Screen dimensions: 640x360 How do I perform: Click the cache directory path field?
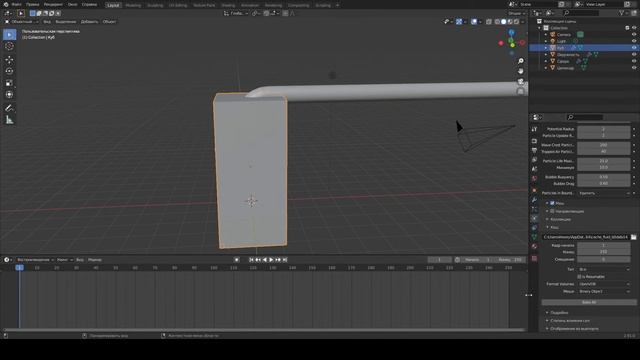click(585, 237)
